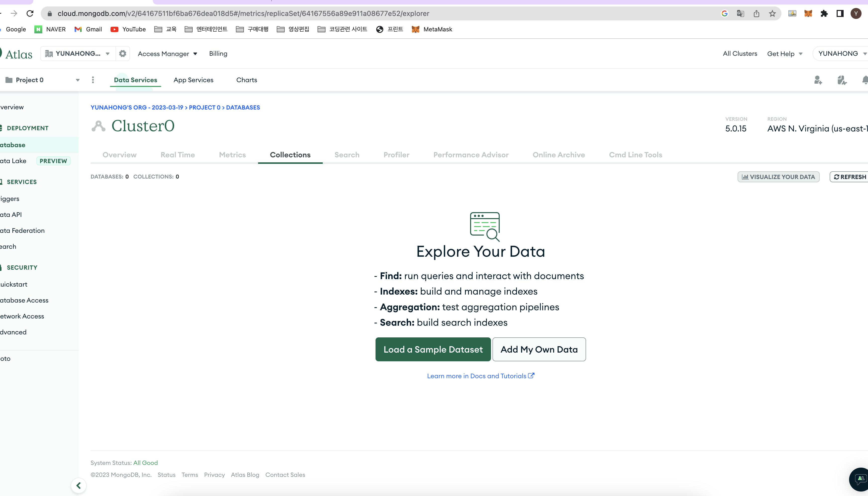Image resolution: width=868 pixels, height=496 pixels.
Task: Open the Cmd Line Tools tab
Action: [x=636, y=155]
